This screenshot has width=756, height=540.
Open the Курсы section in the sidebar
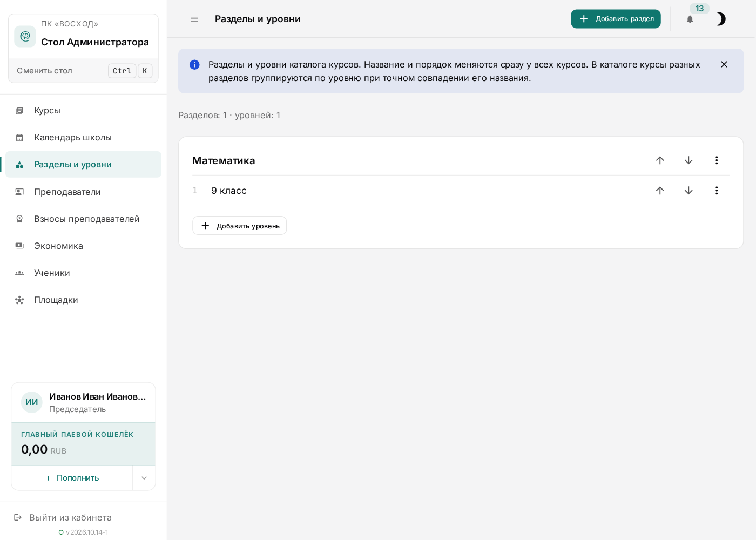click(83, 110)
